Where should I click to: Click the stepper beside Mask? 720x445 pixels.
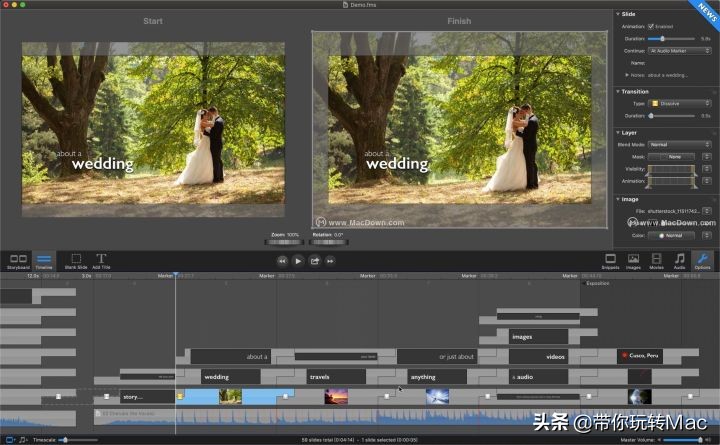pos(707,157)
